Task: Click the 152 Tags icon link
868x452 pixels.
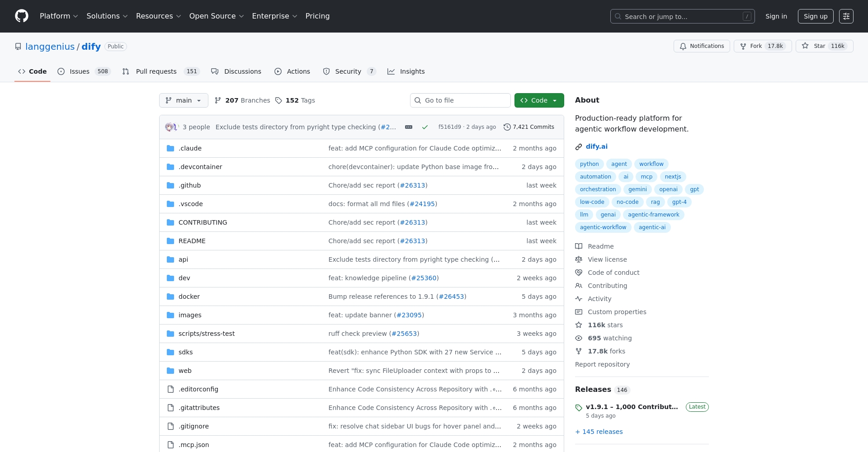Action: click(279, 100)
